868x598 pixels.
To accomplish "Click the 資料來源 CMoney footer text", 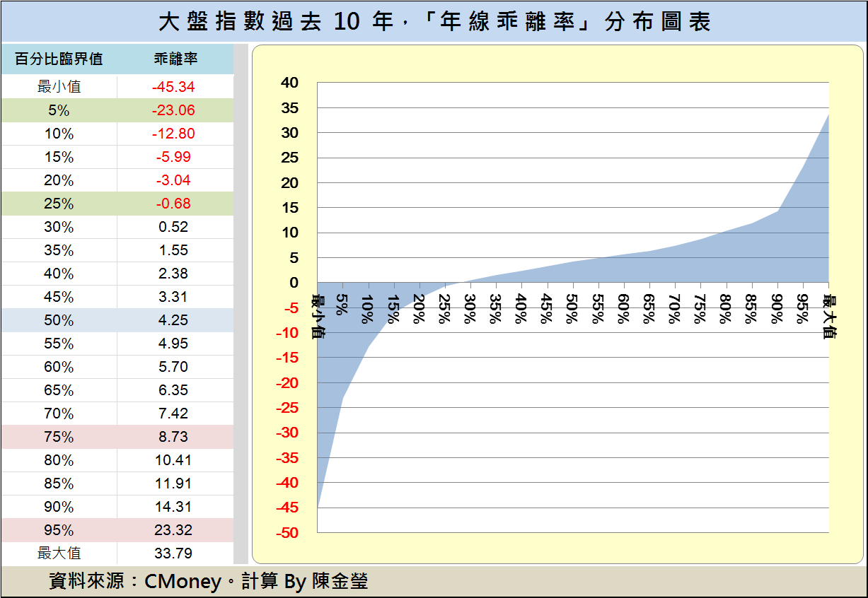I will 209,581.
